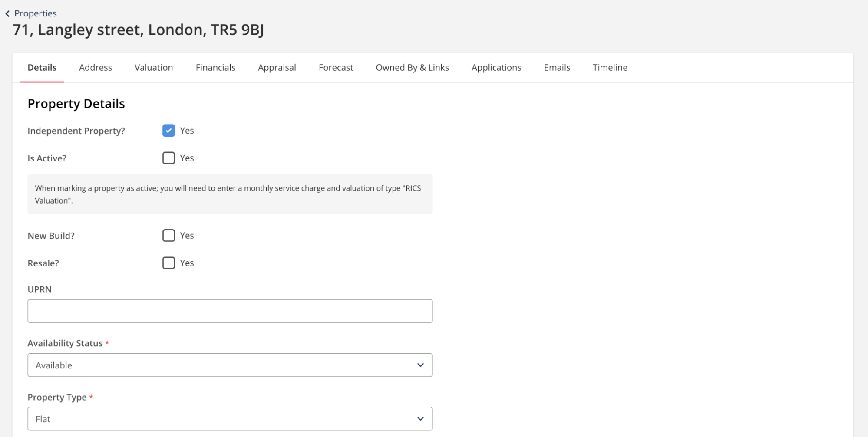The height and width of the screenshot is (437, 868).
Task: Select the Financials tab
Action: tap(215, 68)
